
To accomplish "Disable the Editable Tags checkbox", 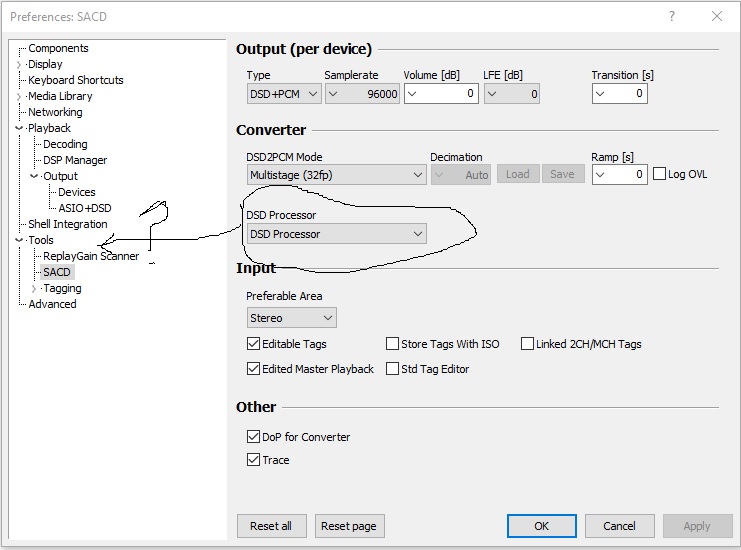I will (x=253, y=344).
